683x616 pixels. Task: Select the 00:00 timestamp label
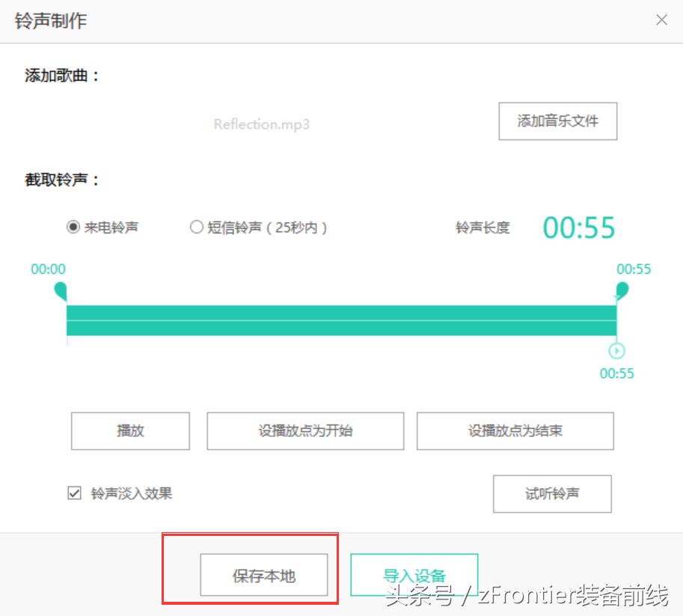tap(46, 269)
